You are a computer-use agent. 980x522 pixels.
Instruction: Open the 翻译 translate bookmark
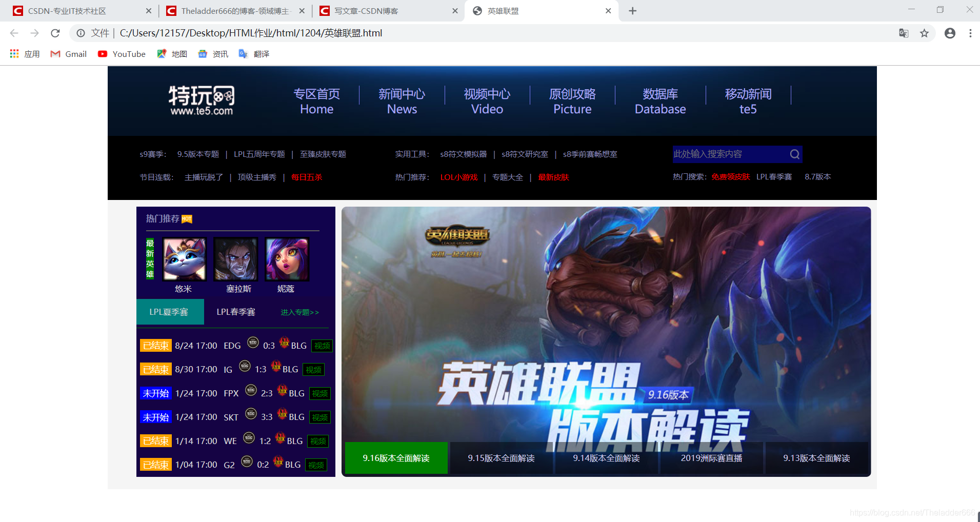tap(254, 54)
